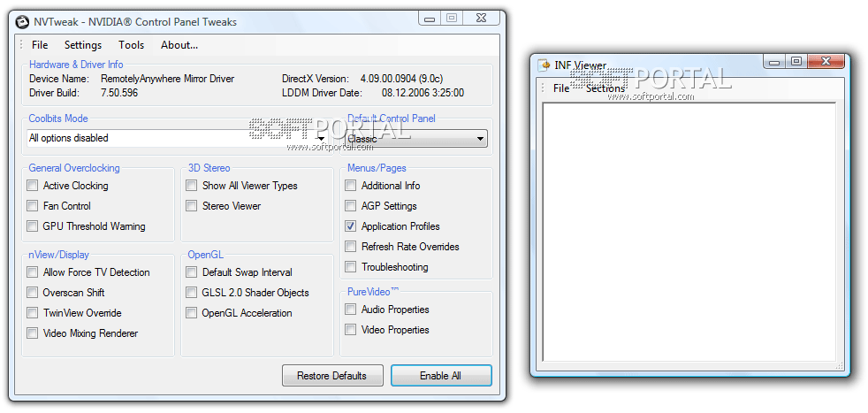The image size is (868, 413).
Task: Click the RemotelyAnywhere Mirror Driver device name
Action: point(168,79)
